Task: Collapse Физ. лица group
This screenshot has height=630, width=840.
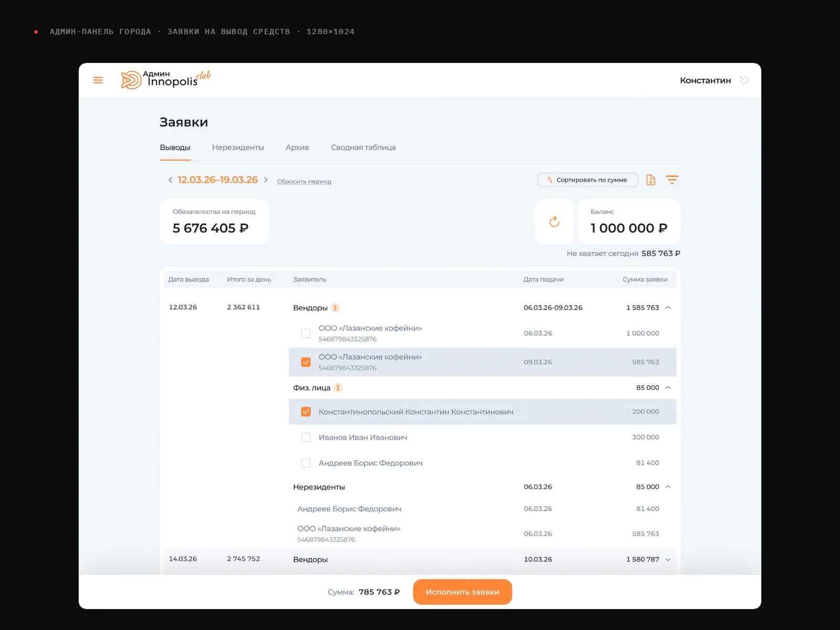Action: point(668,387)
